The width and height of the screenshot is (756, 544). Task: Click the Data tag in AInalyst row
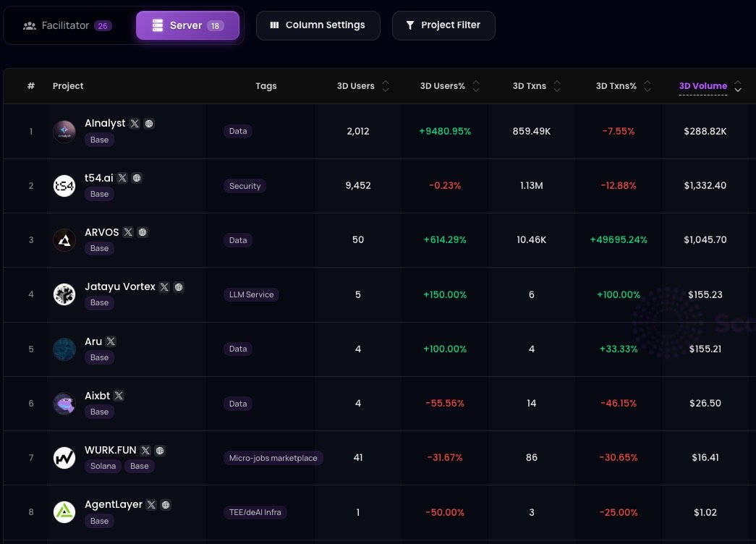tap(238, 131)
